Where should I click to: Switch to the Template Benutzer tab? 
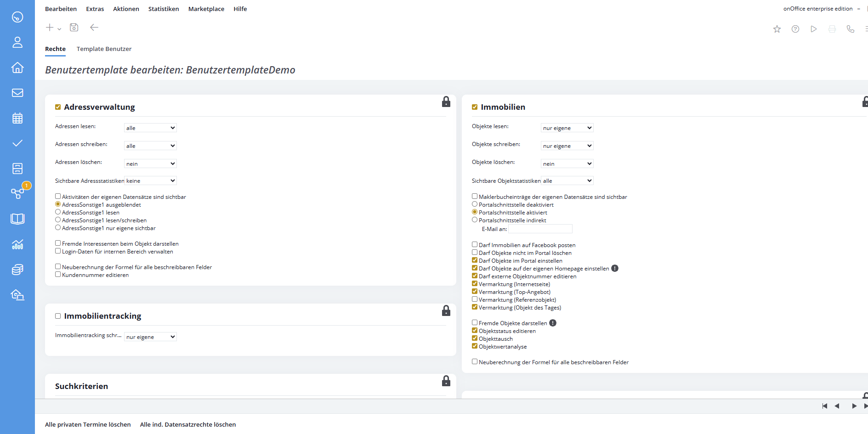[104, 49]
